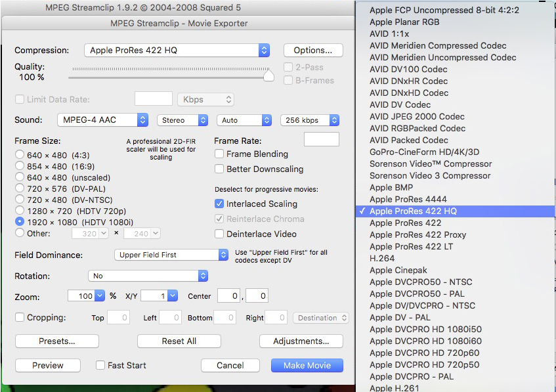Screen dimensions: 556x392
Task: Open the Auto sample rate dropdown
Action: click(x=244, y=120)
